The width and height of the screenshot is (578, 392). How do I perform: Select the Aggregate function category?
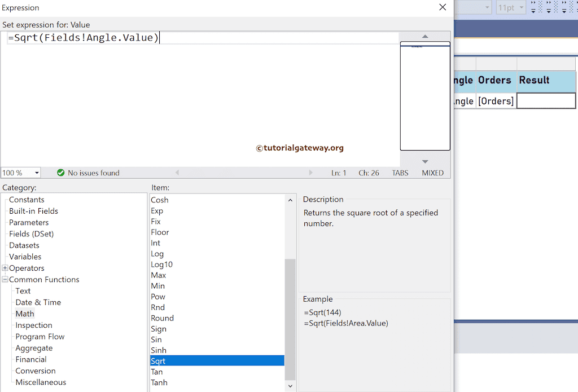34,348
